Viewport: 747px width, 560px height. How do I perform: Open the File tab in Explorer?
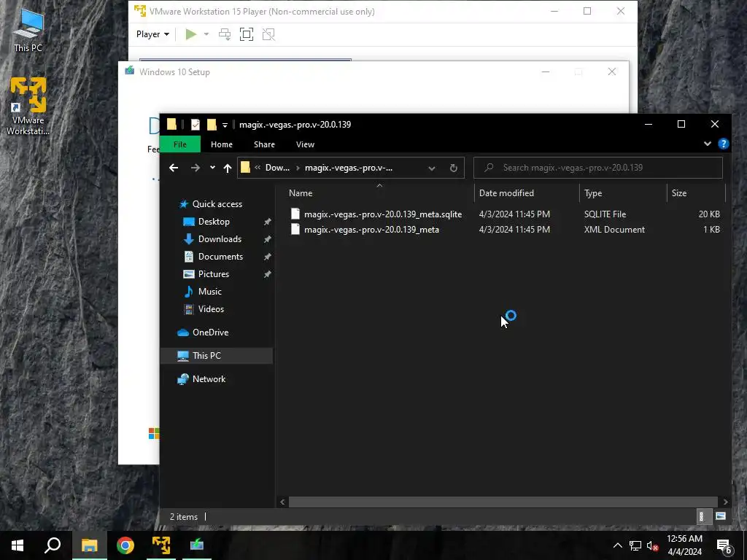(x=180, y=144)
